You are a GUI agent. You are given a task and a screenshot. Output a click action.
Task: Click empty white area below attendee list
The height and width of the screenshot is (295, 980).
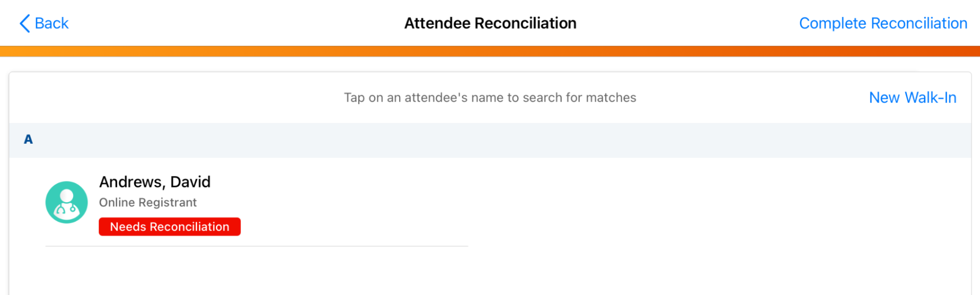click(490, 273)
